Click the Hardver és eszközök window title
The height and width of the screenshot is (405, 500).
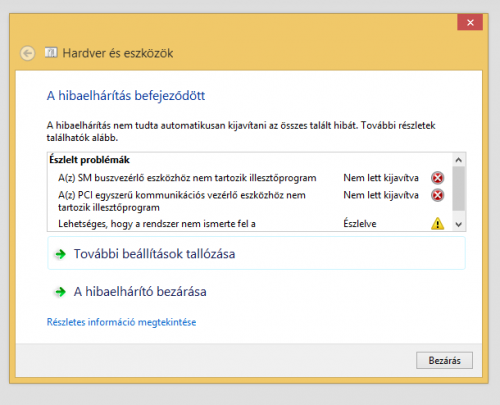click(118, 53)
